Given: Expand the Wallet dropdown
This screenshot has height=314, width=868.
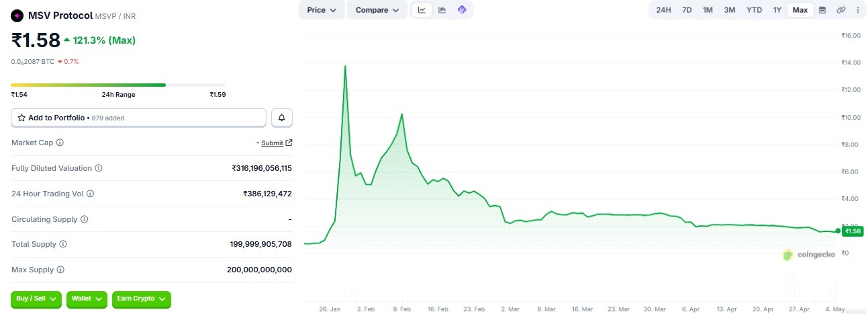Looking at the screenshot, I should pos(87,299).
